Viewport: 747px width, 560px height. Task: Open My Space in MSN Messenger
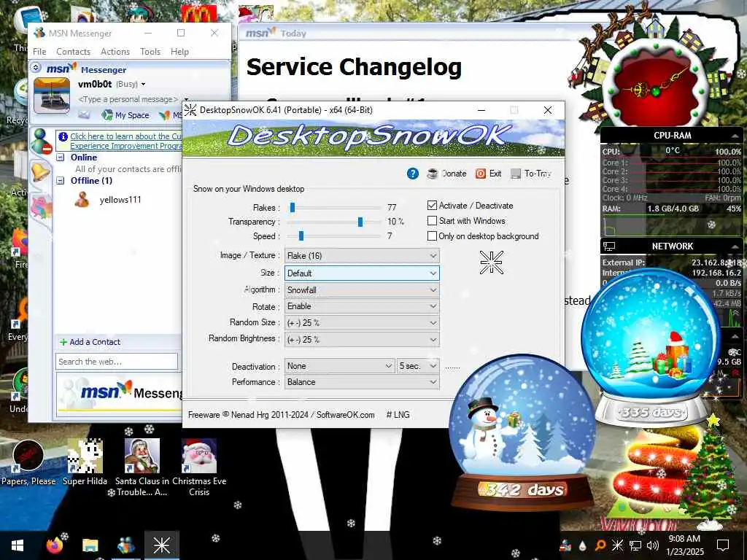(x=125, y=114)
